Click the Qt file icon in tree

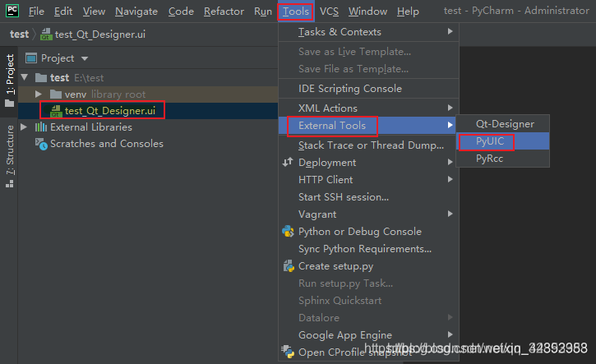[56, 111]
